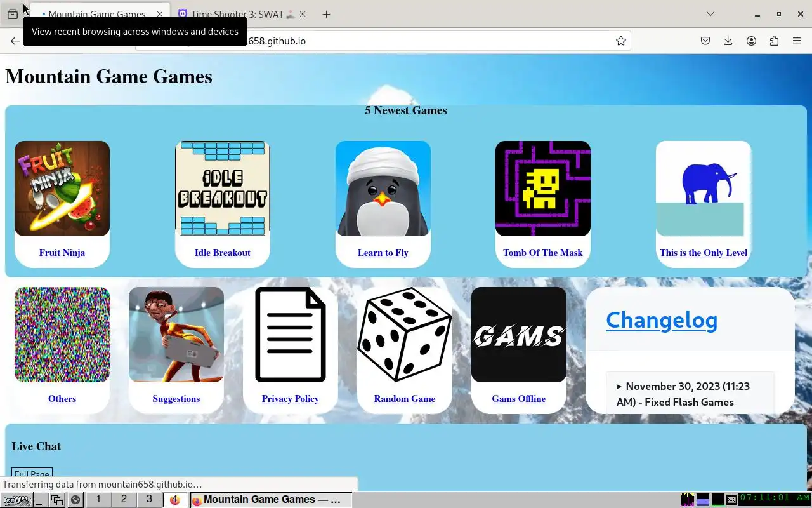Switch to workspace 1
This screenshot has height=508, width=812.
[x=98, y=500]
